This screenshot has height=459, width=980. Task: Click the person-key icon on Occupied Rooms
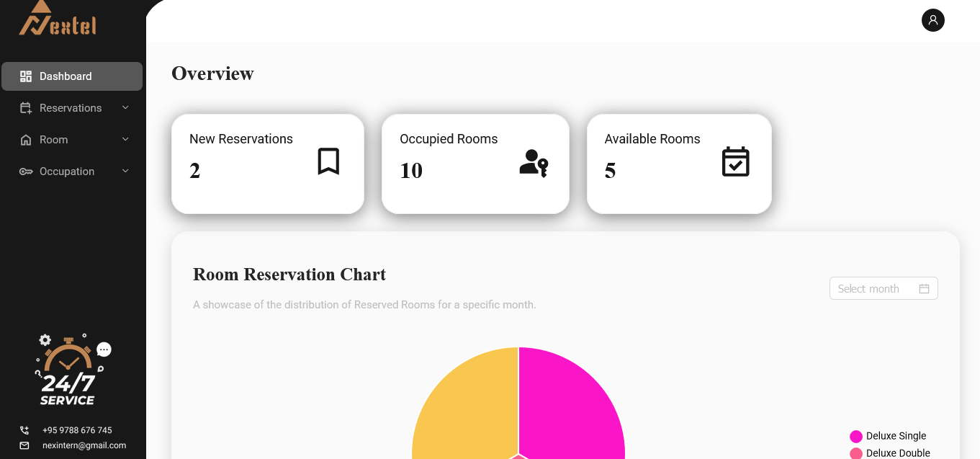534,163
